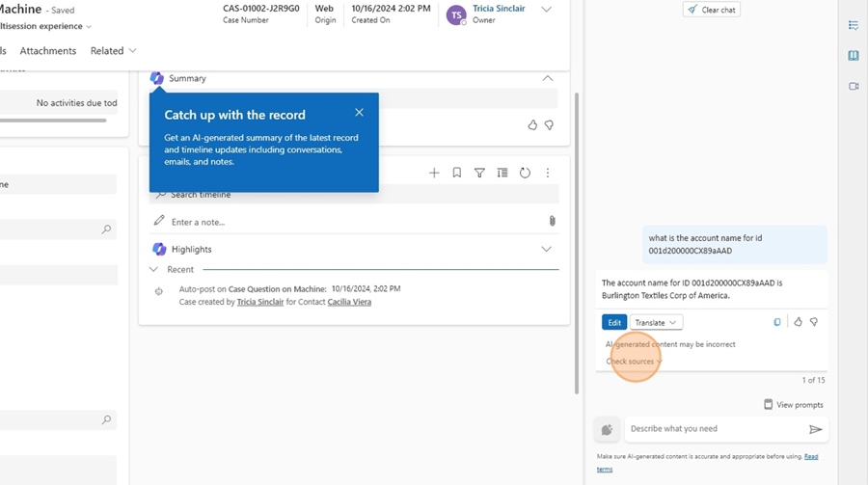868x485 pixels.
Task: Switch to the Attachments tab
Action: click(47, 50)
